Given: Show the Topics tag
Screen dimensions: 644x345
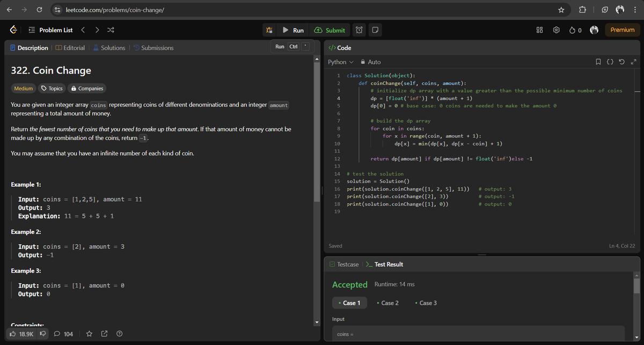Looking at the screenshot, I should point(52,89).
